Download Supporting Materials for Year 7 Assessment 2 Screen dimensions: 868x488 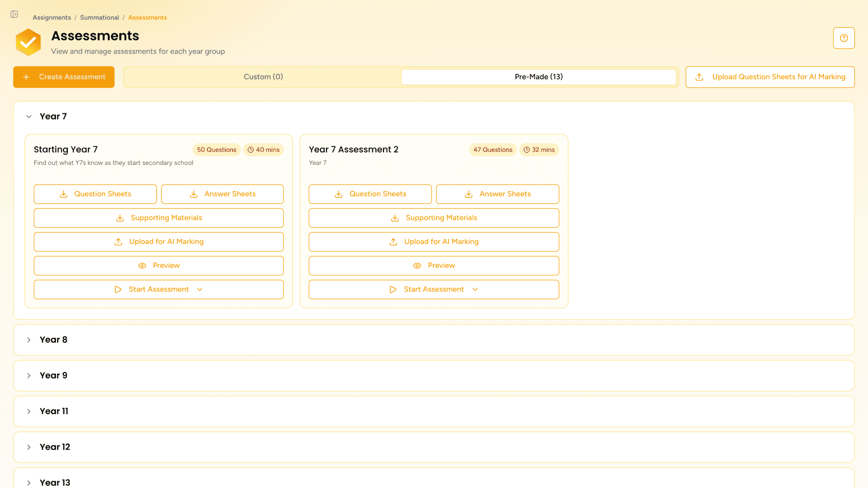[x=434, y=218]
